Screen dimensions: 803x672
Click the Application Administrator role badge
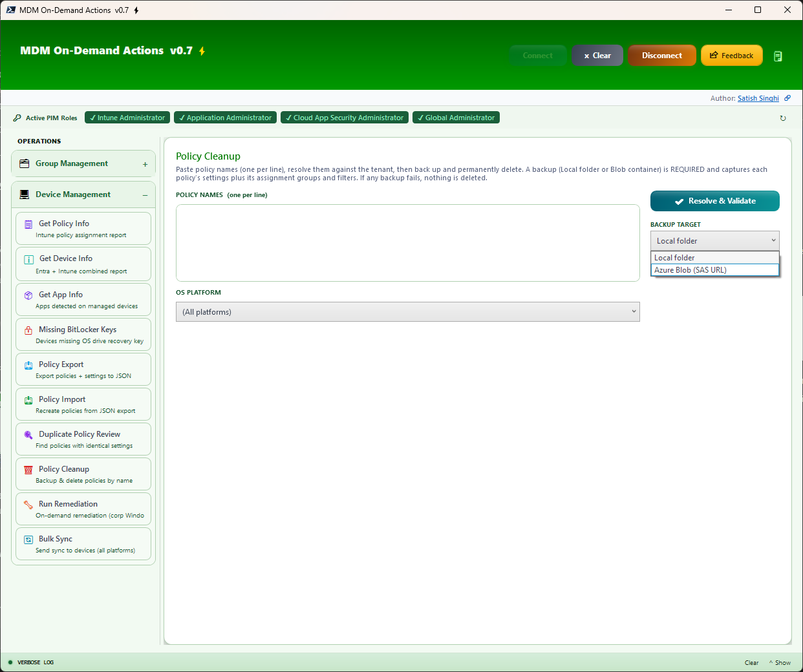225,118
